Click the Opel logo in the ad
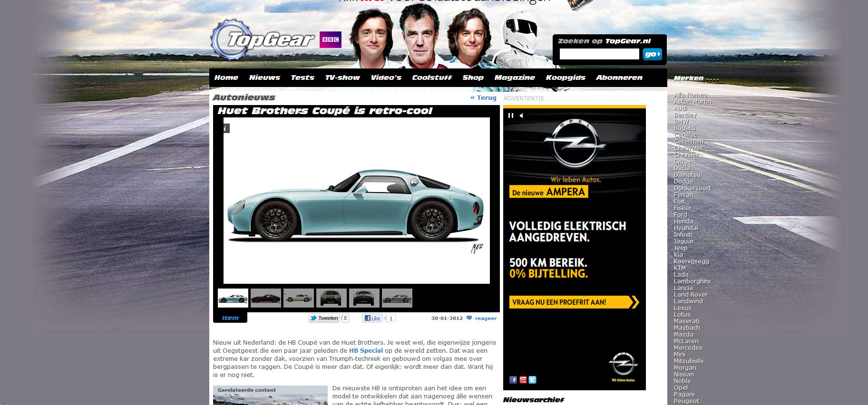 click(x=575, y=144)
